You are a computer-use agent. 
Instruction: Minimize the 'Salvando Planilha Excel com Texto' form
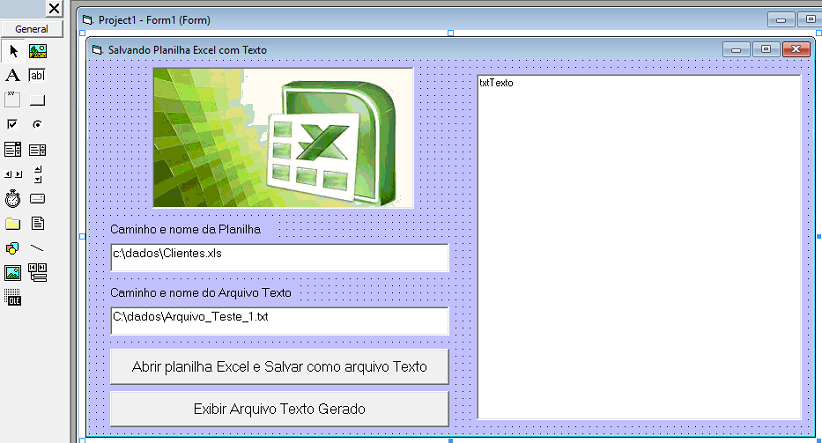736,49
